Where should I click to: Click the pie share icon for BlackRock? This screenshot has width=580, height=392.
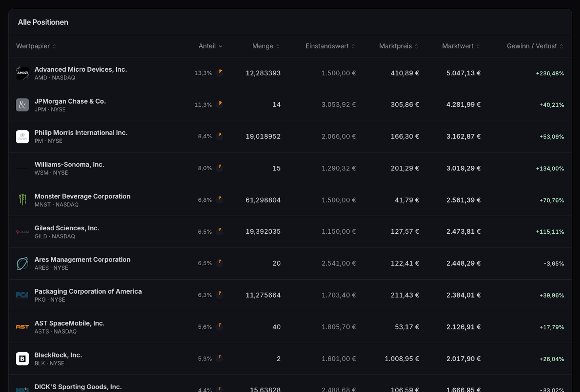click(220, 358)
